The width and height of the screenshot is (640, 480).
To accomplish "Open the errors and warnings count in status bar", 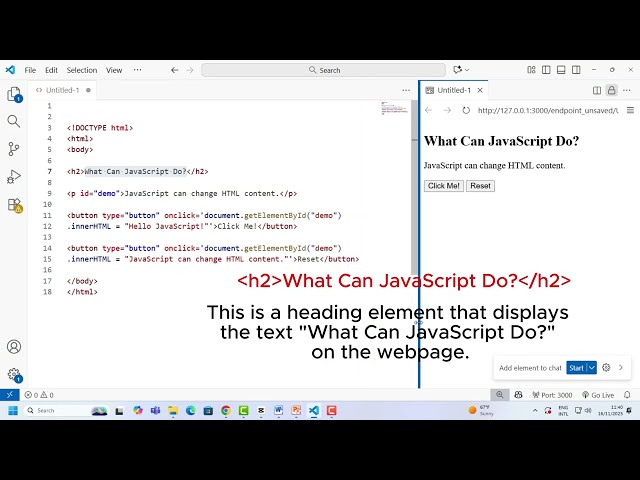I will click(39, 395).
